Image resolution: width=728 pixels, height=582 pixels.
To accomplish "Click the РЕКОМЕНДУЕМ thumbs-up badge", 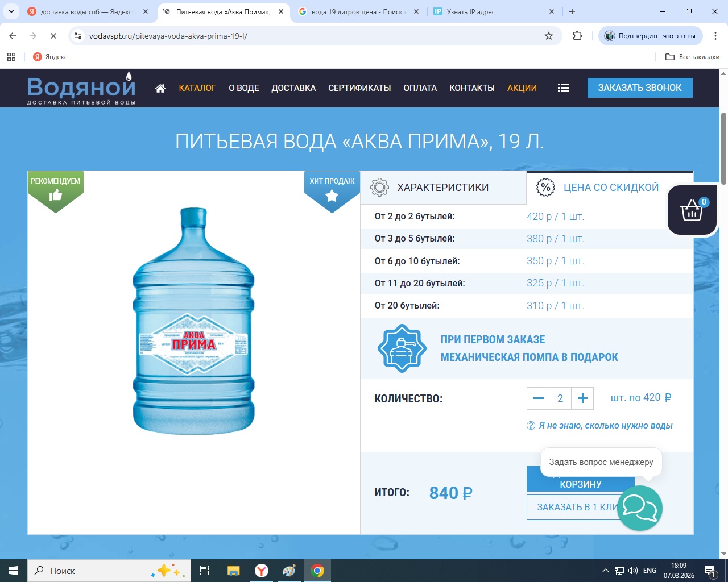I will (56, 192).
